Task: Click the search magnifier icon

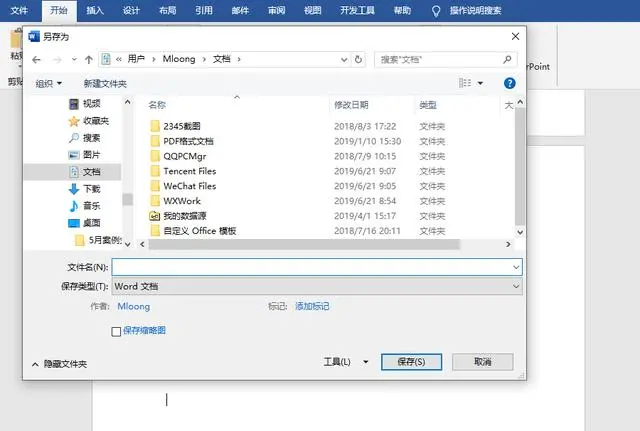Action: point(507,60)
